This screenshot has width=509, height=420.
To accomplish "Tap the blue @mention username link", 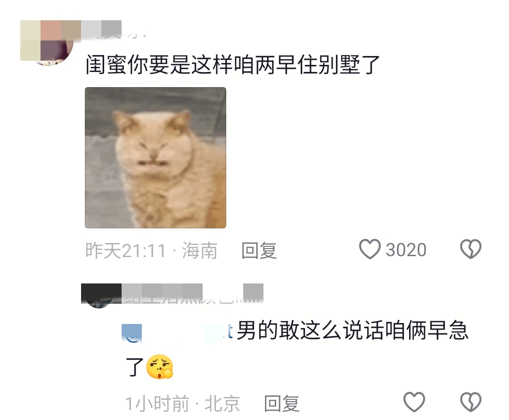I will (x=177, y=332).
